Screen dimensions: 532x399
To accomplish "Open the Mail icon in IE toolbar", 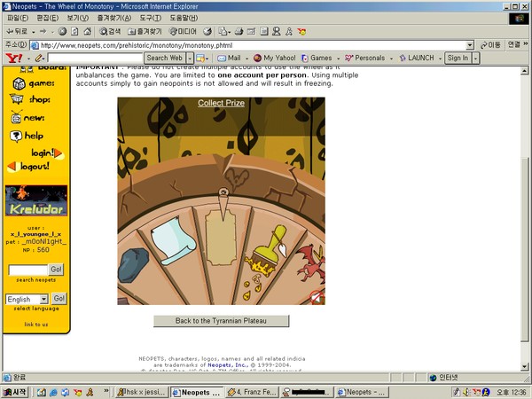I will pos(223,32).
